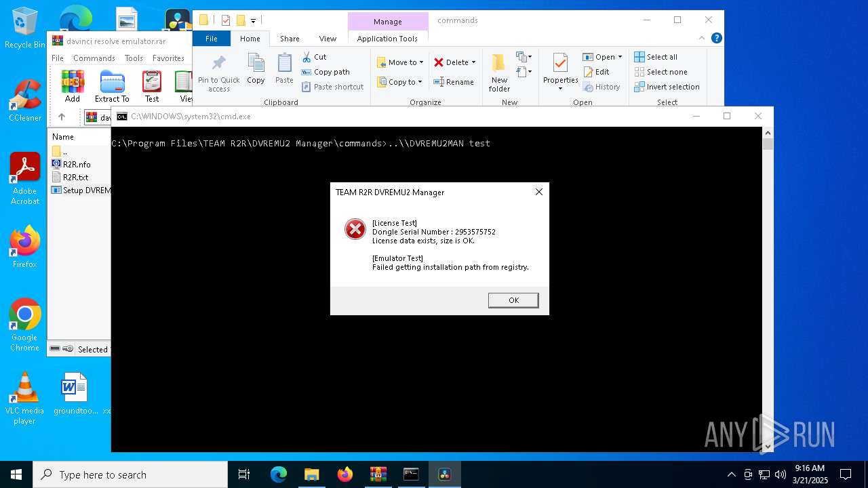Click Rename in the Organize group

point(454,82)
